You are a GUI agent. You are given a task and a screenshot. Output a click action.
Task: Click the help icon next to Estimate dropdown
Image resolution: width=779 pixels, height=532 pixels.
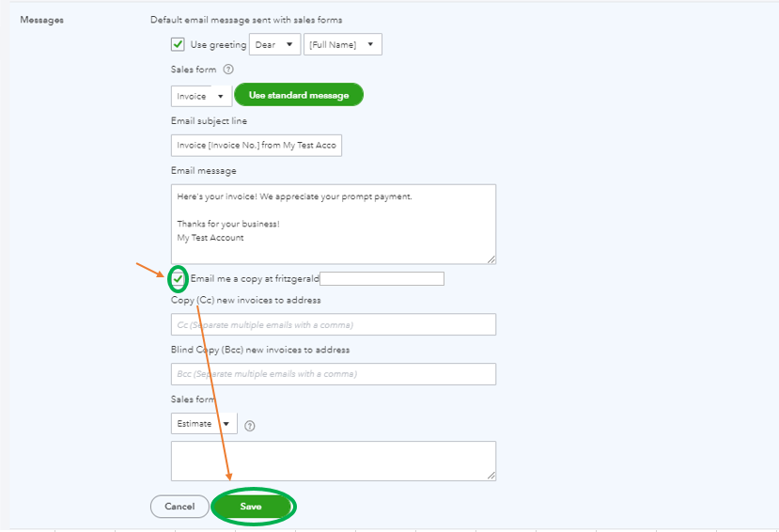(x=250, y=426)
